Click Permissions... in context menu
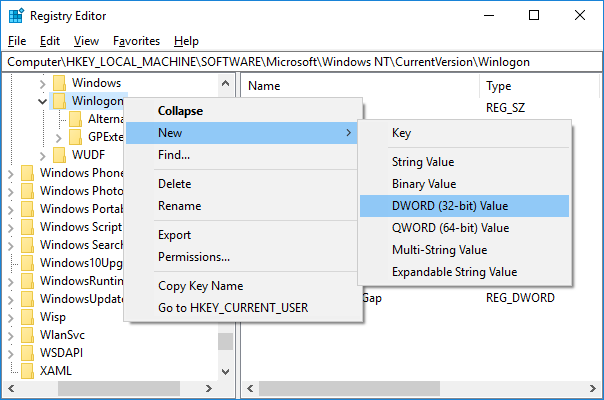This screenshot has height=400, width=604. (x=194, y=257)
